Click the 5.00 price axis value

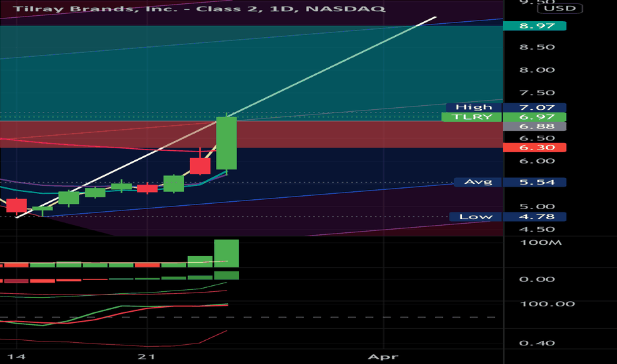(537, 206)
